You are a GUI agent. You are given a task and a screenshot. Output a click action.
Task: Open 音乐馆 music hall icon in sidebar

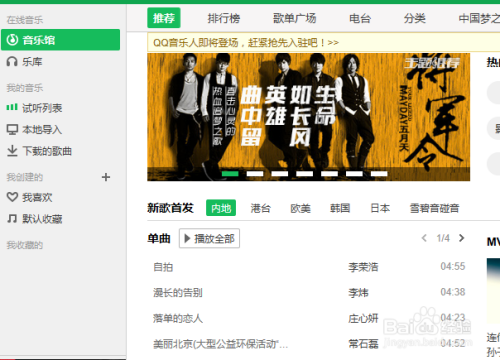click(60, 40)
